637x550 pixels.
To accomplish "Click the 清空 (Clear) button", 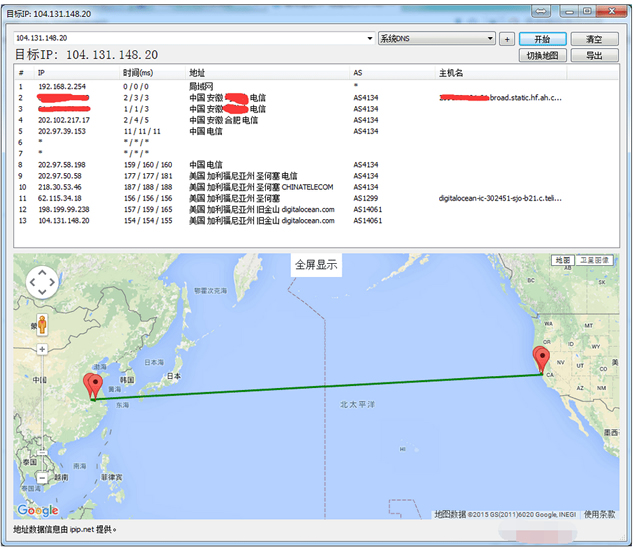I will tap(594, 39).
